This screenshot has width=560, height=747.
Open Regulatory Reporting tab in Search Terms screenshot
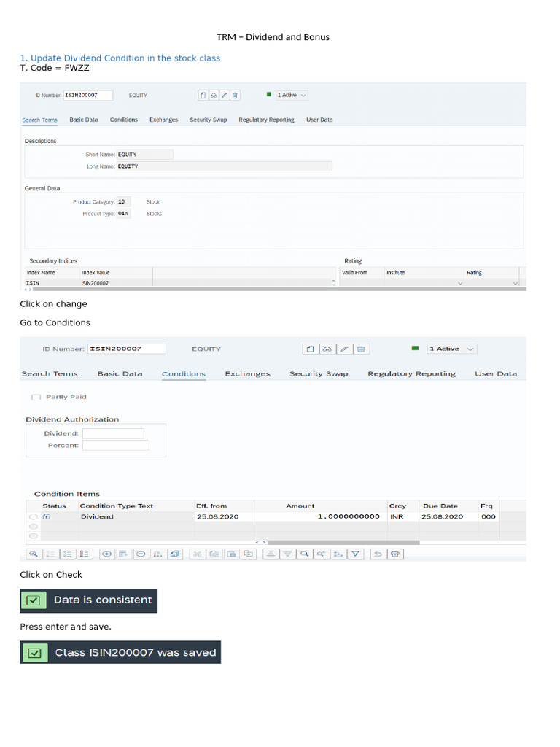coord(267,120)
